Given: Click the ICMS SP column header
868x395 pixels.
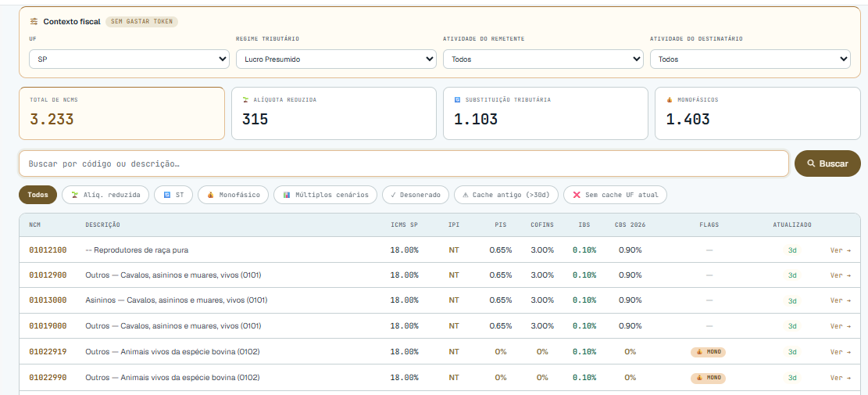Looking at the screenshot, I should click(x=405, y=225).
